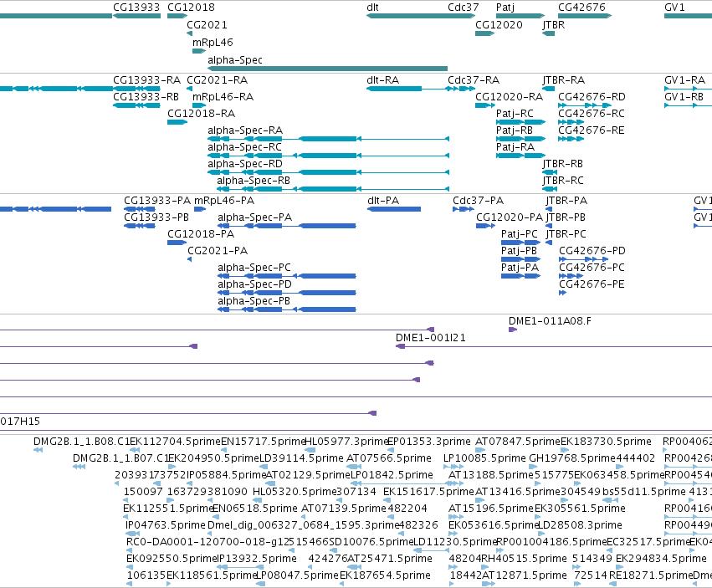Open the alpha-Spec-RD transcript label
The height and width of the screenshot is (588, 712).
pyautogui.click(x=245, y=164)
